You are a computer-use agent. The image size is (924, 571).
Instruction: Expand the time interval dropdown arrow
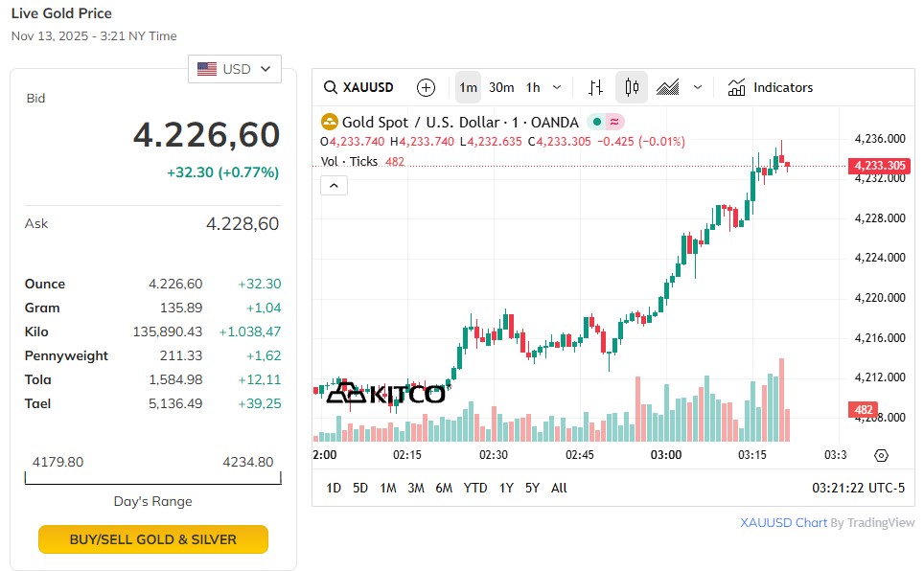560,87
